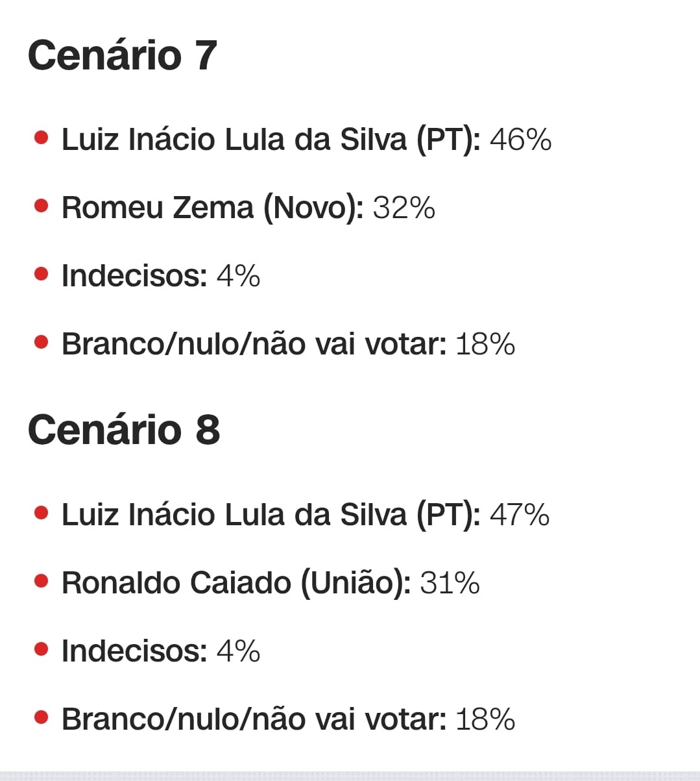Click the Ronaldo Caiado (União) text
The height and width of the screenshot is (781, 700).
pos(236,583)
